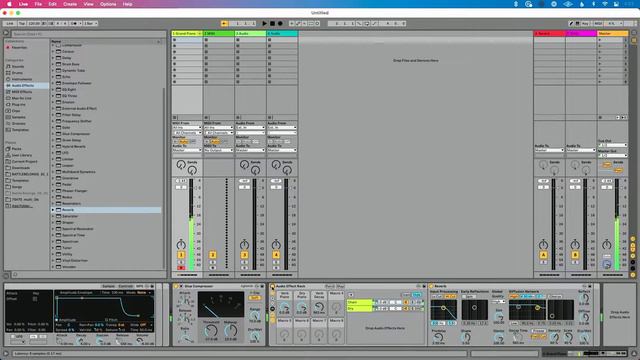Toggle Info View with bottom-left triangle icon
The image size is (640, 360).
point(6,353)
